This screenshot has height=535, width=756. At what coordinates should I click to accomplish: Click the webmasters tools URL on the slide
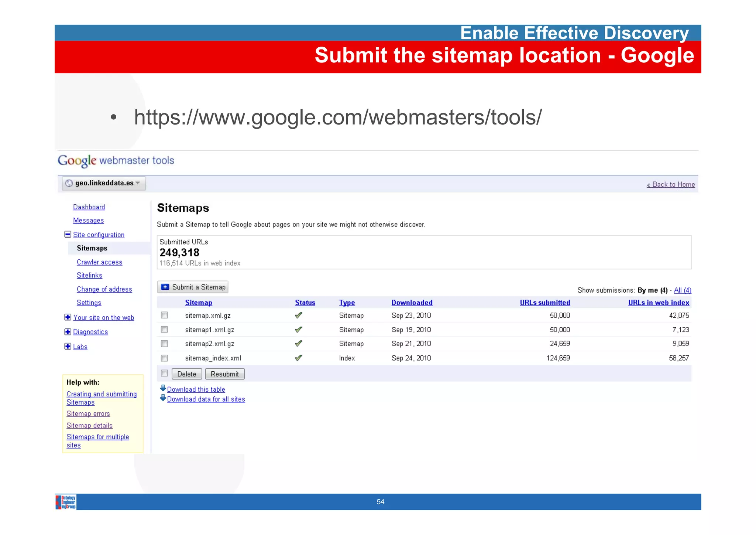[x=338, y=117]
